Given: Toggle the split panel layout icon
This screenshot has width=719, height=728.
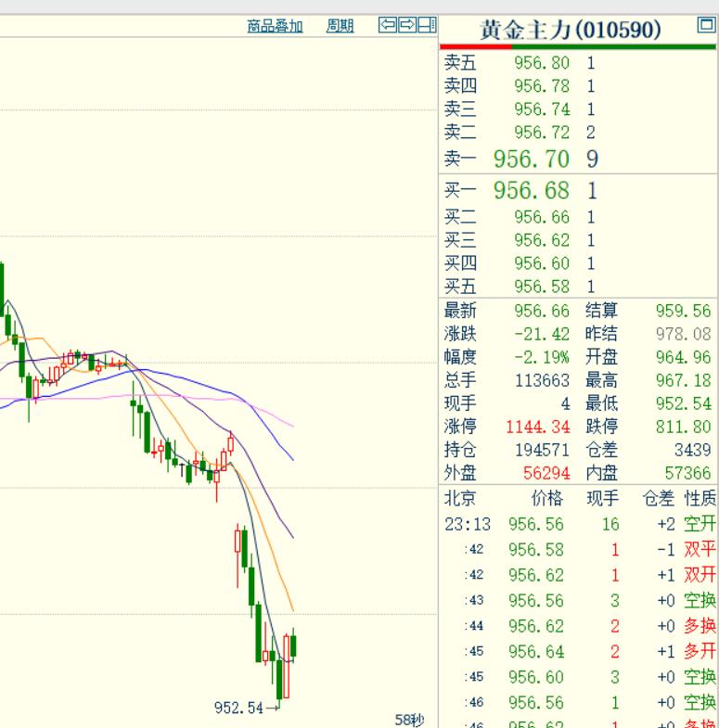Looking at the screenshot, I should (427, 25).
